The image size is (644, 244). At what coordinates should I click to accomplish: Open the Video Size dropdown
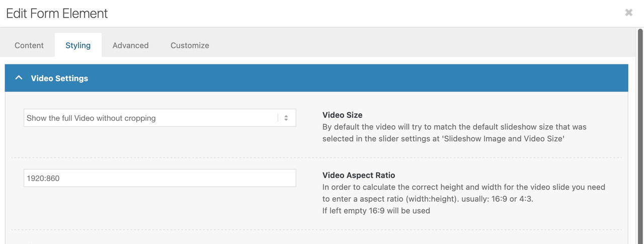point(160,118)
